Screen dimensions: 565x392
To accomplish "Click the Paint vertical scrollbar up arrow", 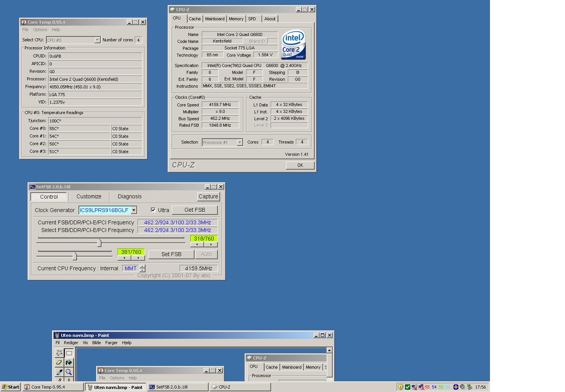I will point(329,350).
